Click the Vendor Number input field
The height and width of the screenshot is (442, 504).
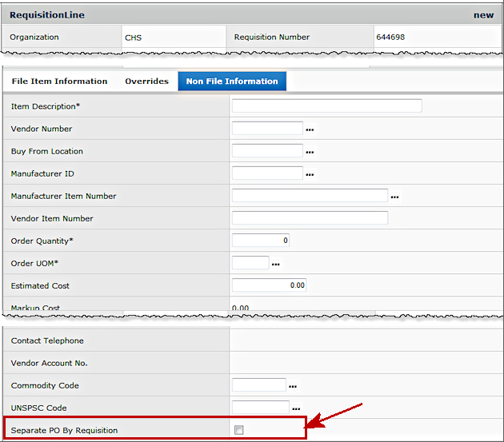(267, 129)
